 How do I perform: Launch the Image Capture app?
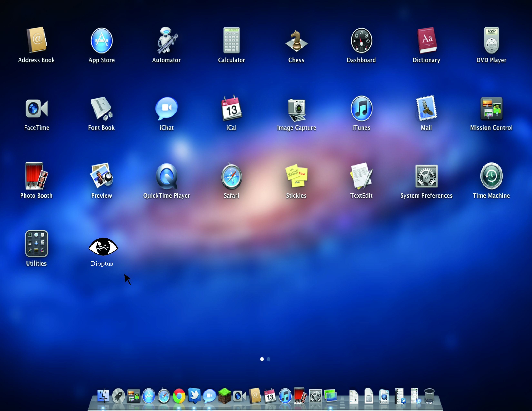pos(296,109)
